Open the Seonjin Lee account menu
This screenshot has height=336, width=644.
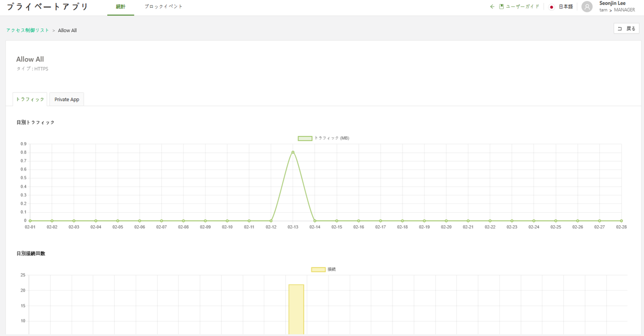612,4
